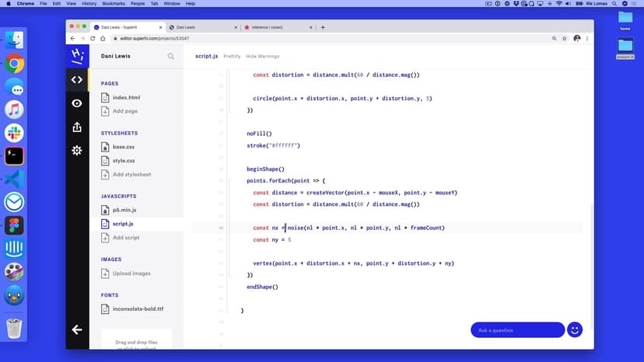Image resolution: width=644 pixels, height=362 pixels.
Task: Open the code editor view icon
Action: [77, 79]
